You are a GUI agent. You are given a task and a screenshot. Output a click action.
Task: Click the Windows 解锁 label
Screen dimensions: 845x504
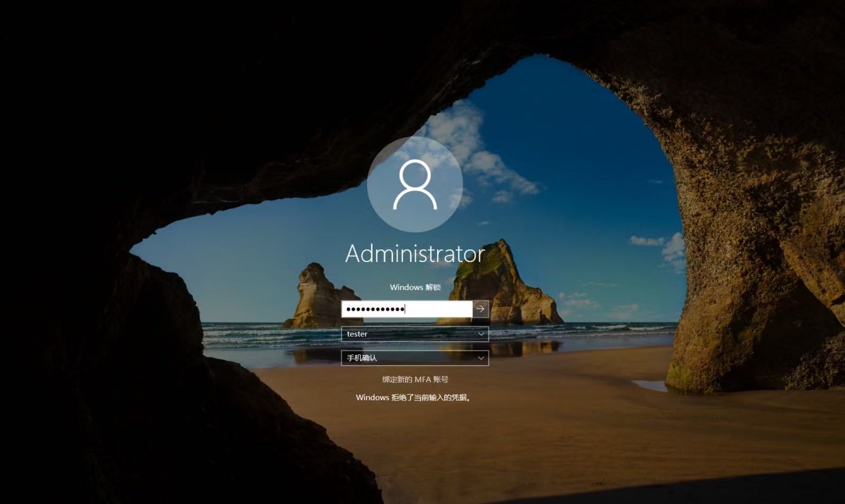[415, 287]
